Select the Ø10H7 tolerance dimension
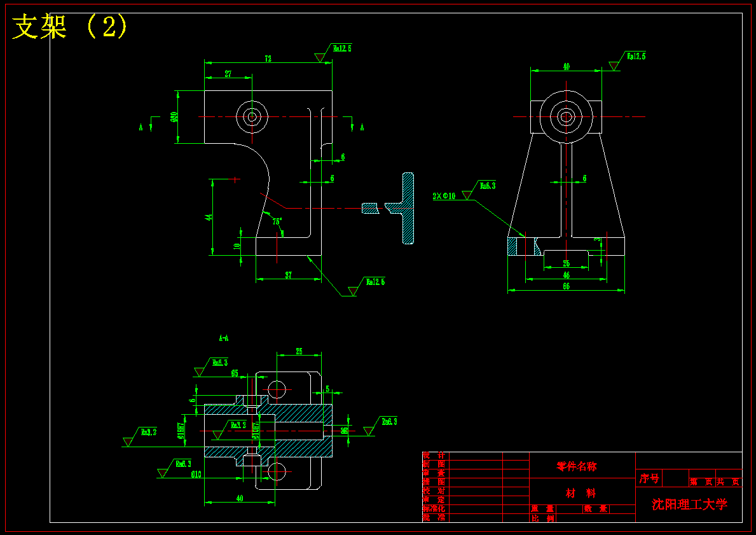This screenshot has width=756, height=535. coord(256,431)
